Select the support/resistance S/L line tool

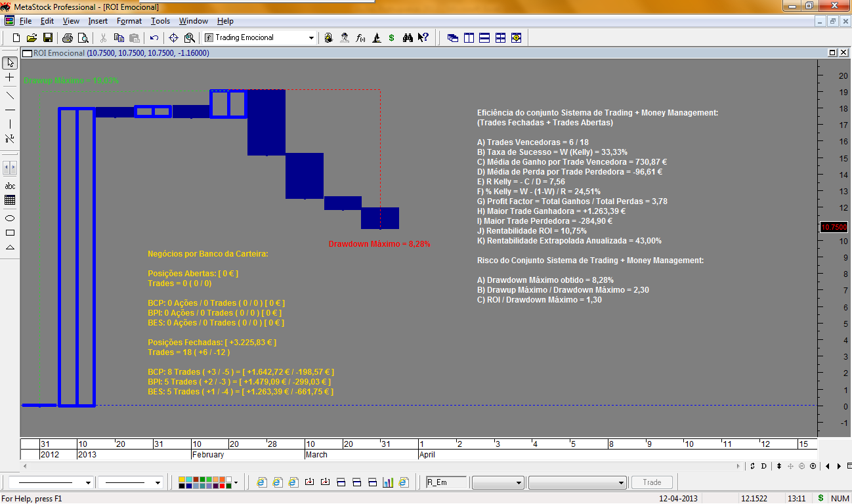pyautogui.click(x=10, y=138)
